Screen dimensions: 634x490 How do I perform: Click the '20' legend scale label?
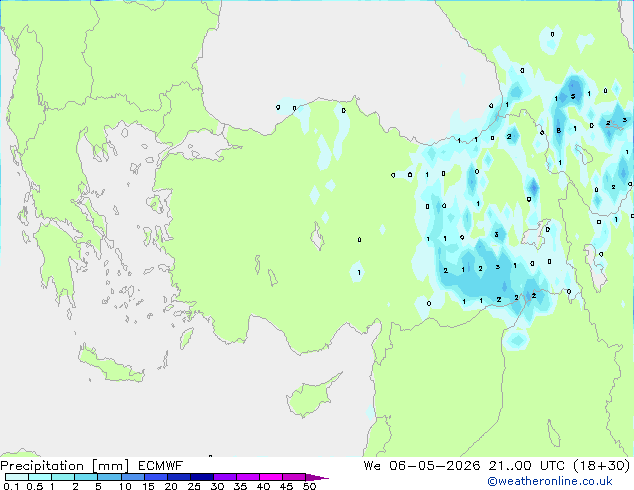click(171, 486)
